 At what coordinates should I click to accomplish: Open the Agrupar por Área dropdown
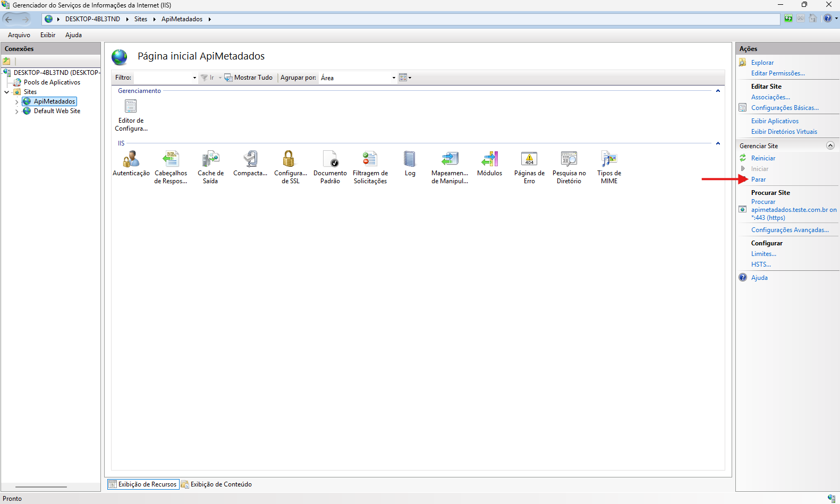coord(358,78)
